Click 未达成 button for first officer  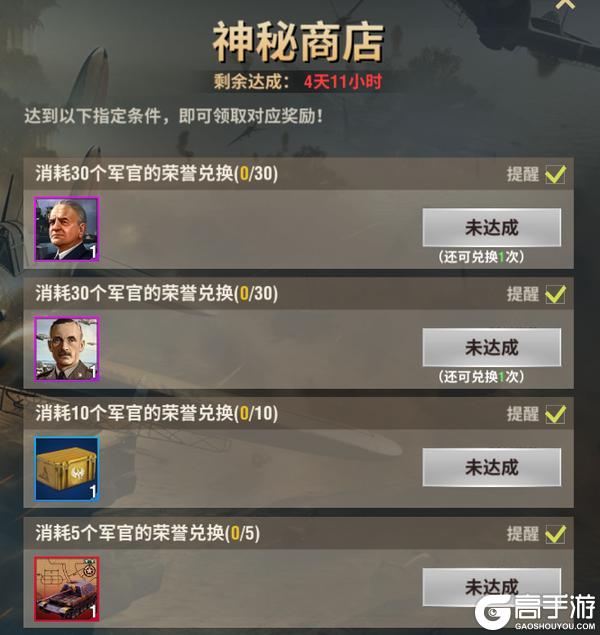(x=492, y=228)
